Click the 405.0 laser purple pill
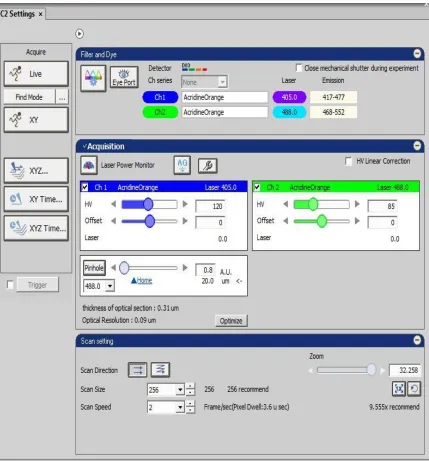Viewport: 429px width, 461px height. (289, 97)
